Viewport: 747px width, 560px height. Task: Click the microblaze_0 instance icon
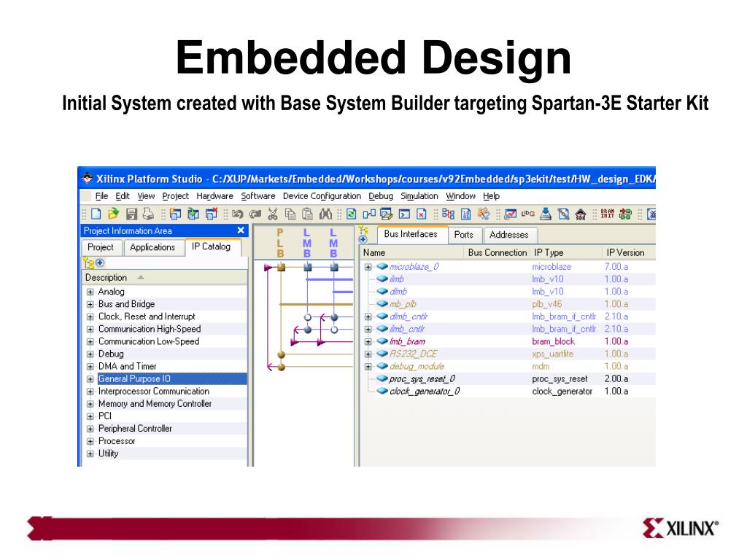tap(382, 266)
